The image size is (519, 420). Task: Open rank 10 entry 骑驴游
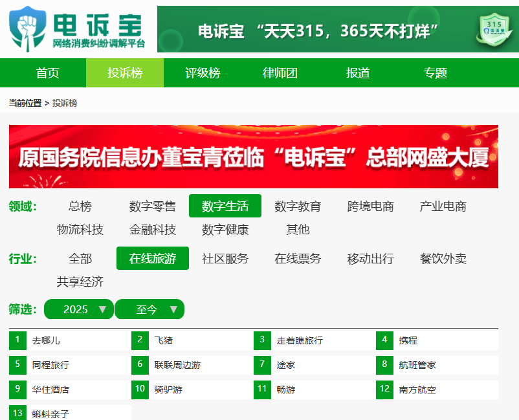coord(193,390)
